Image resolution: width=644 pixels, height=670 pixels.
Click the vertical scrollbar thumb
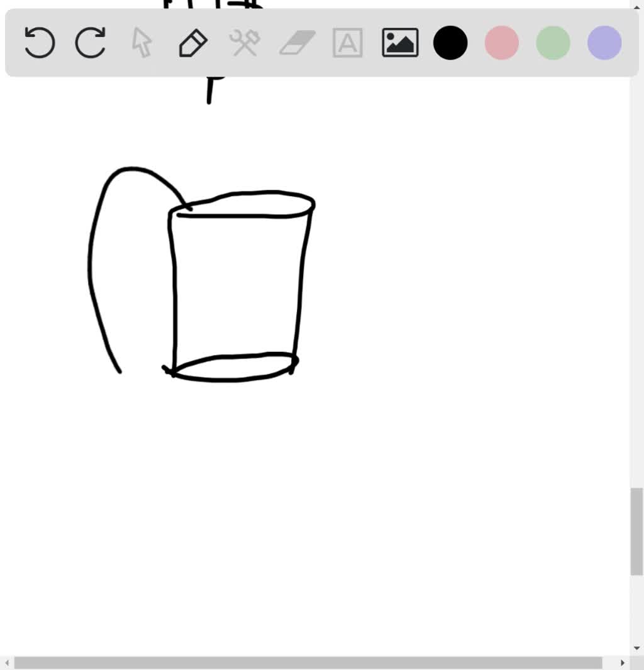(x=636, y=531)
